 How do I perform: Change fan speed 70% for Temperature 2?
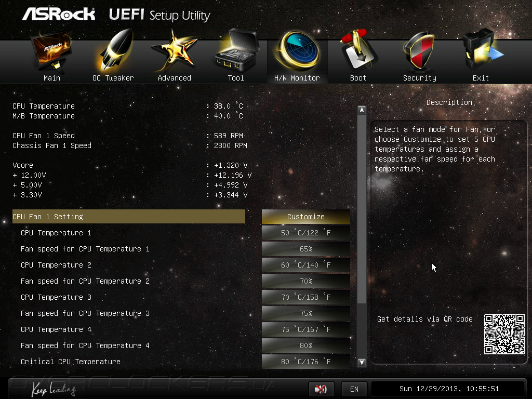[305, 281]
